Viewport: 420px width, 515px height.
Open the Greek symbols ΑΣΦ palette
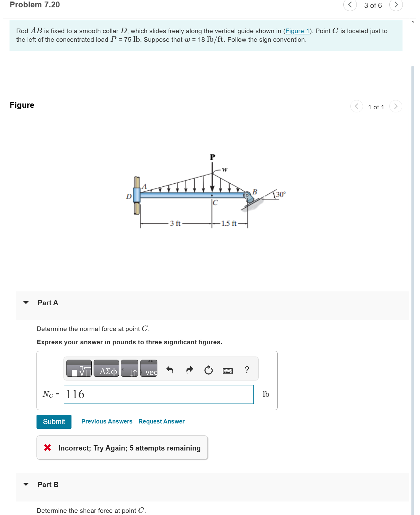pos(106,368)
